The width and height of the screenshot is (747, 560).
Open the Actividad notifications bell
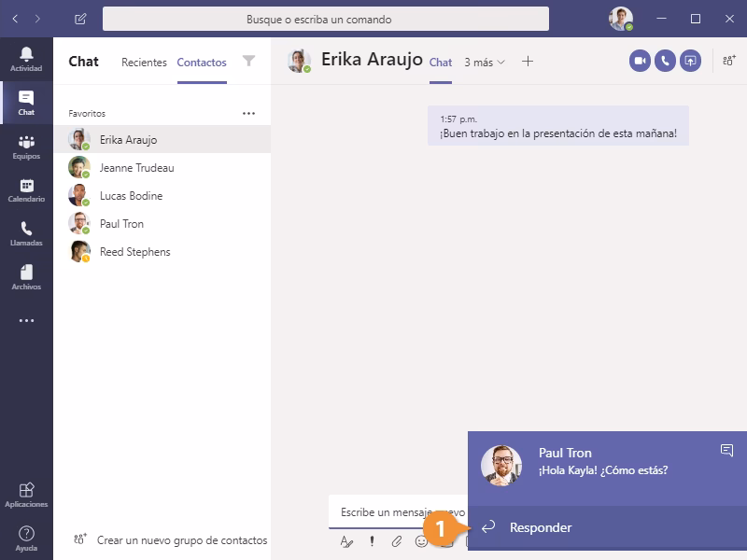tap(26, 59)
